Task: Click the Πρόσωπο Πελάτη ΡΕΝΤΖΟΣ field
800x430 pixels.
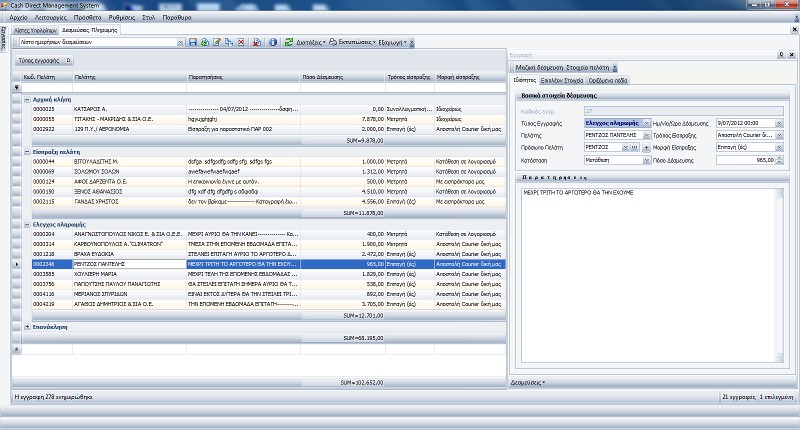Action: click(x=603, y=147)
